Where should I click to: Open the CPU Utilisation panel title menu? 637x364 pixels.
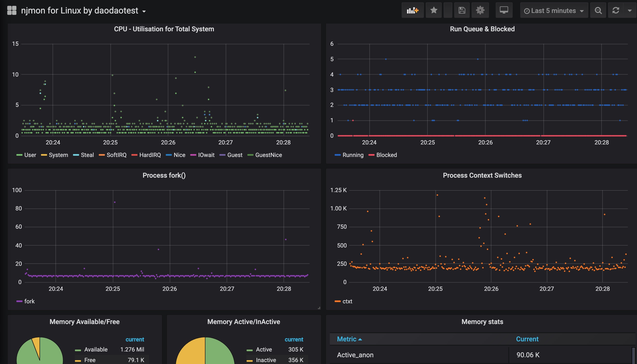[164, 29]
